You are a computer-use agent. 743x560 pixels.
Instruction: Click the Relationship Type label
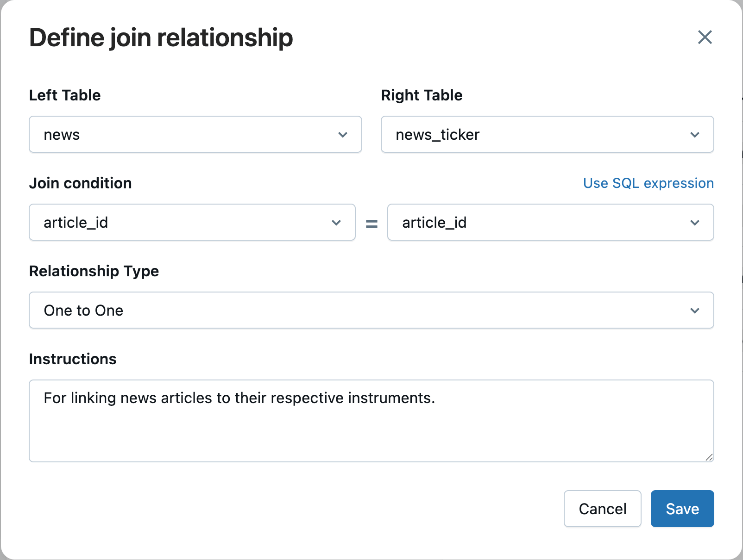pos(94,271)
